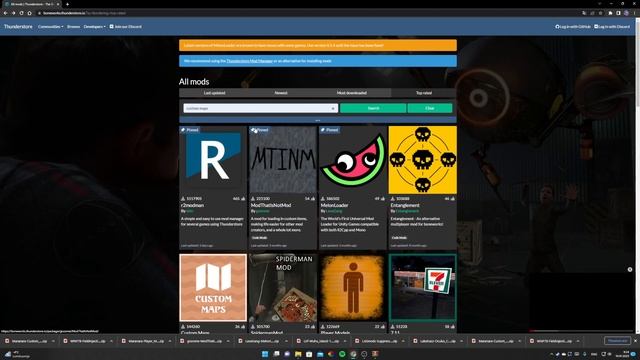
Task: Open browser extensions puzzle icon
Action: tap(610, 13)
